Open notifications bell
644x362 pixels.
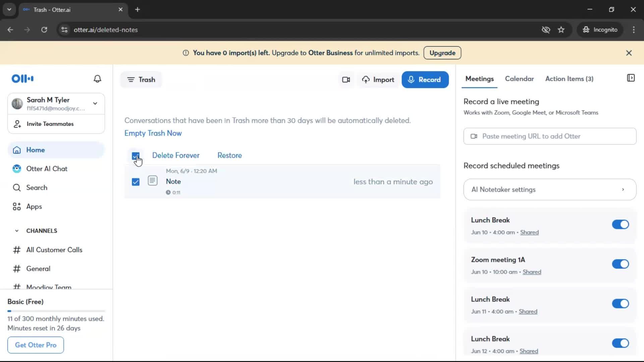pyautogui.click(x=97, y=79)
